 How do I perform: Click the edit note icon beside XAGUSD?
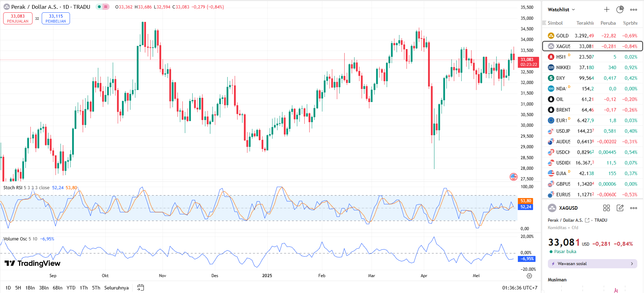(x=620, y=208)
